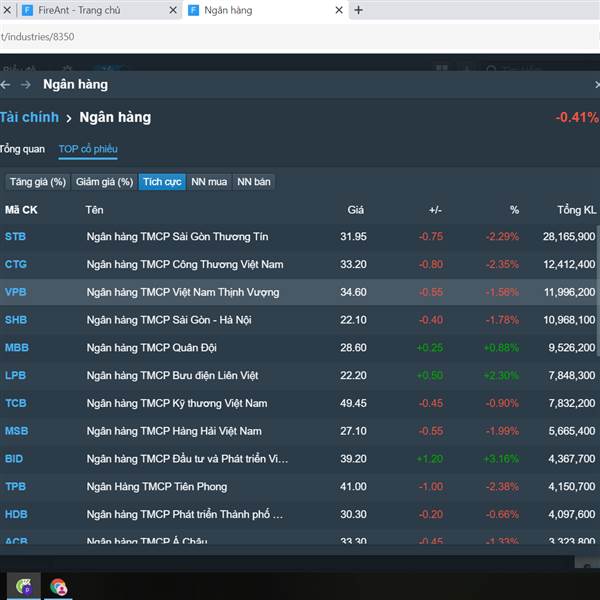Close the FireAnt - Trang chủ browser tab

pos(173,10)
